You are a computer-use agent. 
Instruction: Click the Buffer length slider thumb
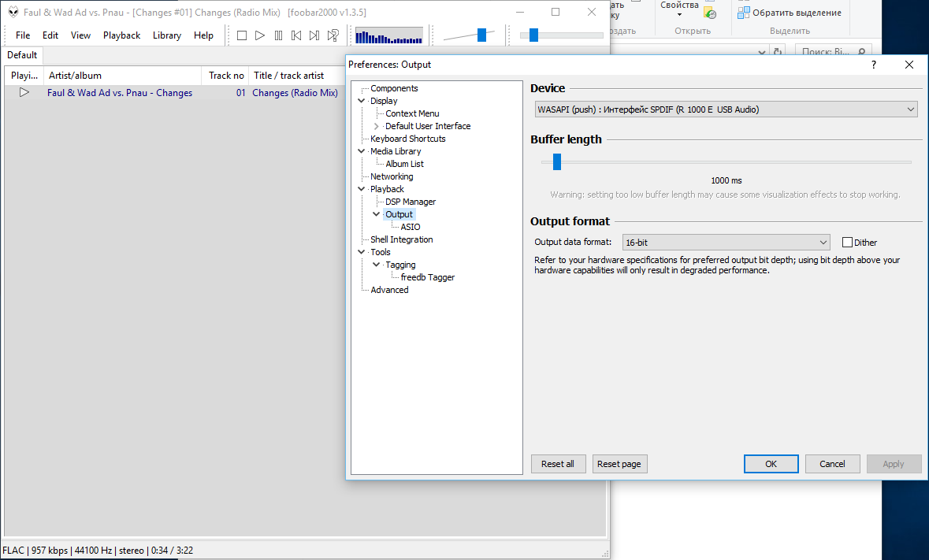(557, 161)
